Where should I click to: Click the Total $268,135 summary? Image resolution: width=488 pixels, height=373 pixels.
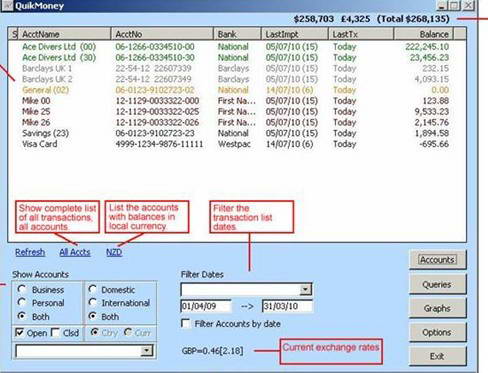point(413,19)
